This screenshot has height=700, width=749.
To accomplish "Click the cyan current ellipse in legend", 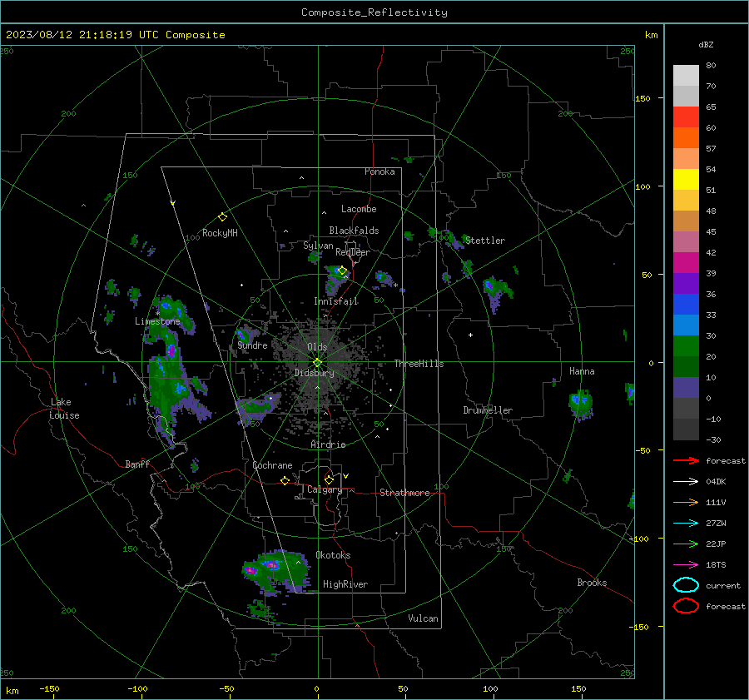I will (686, 585).
